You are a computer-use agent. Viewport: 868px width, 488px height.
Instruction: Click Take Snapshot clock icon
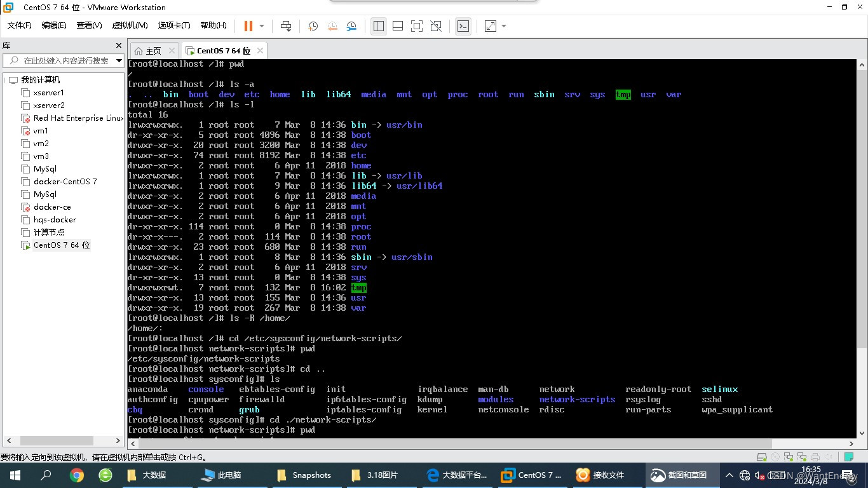coord(313,26)
